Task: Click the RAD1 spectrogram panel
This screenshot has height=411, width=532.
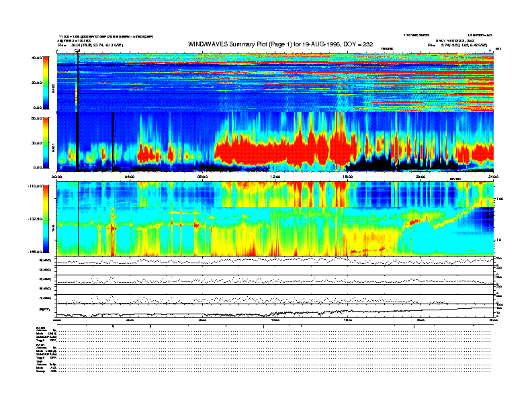Action: pos(275,142)
